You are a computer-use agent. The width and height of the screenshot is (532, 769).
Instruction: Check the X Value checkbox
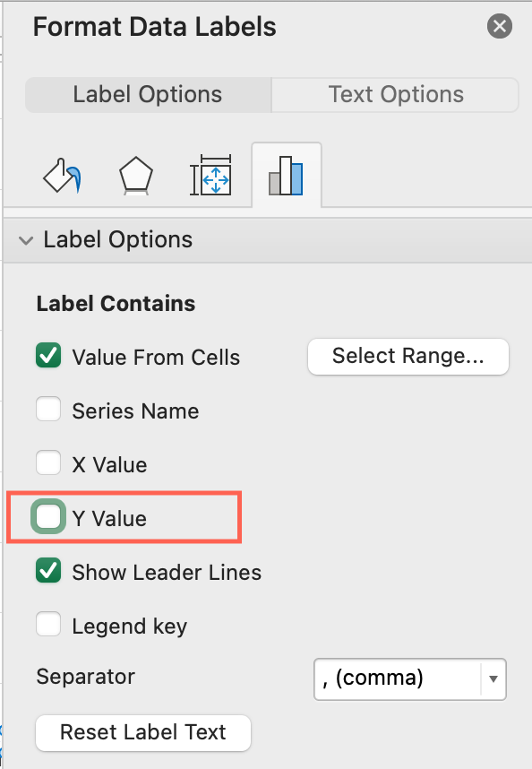pyautogui.click(x=48, y=463)
